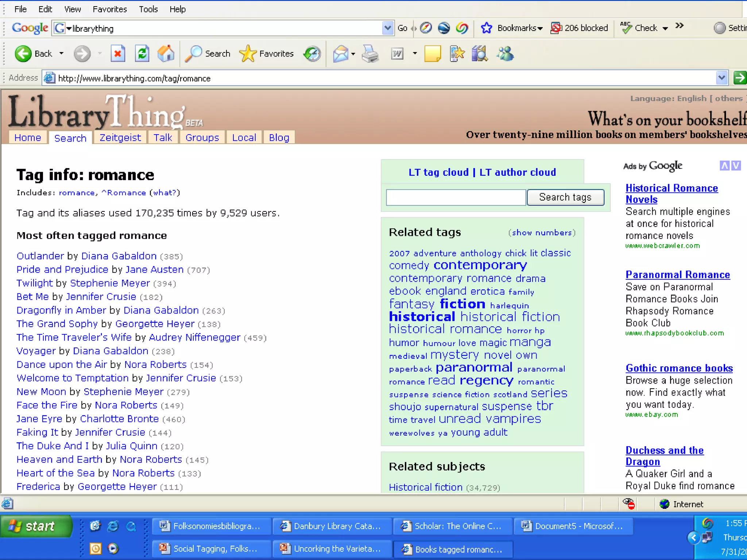The height and width of the screenshot is (560, 747).
Task: Open the Google toolbar search dropdown
Action: point(387,28)
